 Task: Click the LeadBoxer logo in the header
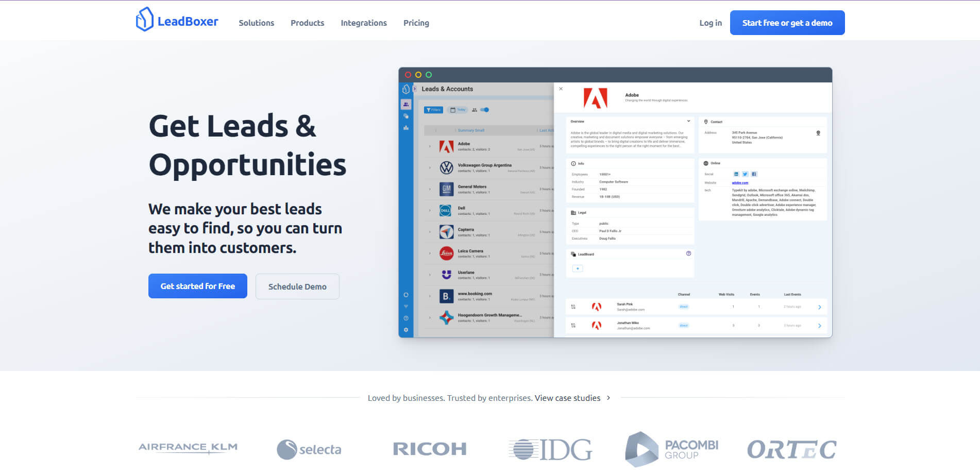pyautogui.click(x=177, y=20)
